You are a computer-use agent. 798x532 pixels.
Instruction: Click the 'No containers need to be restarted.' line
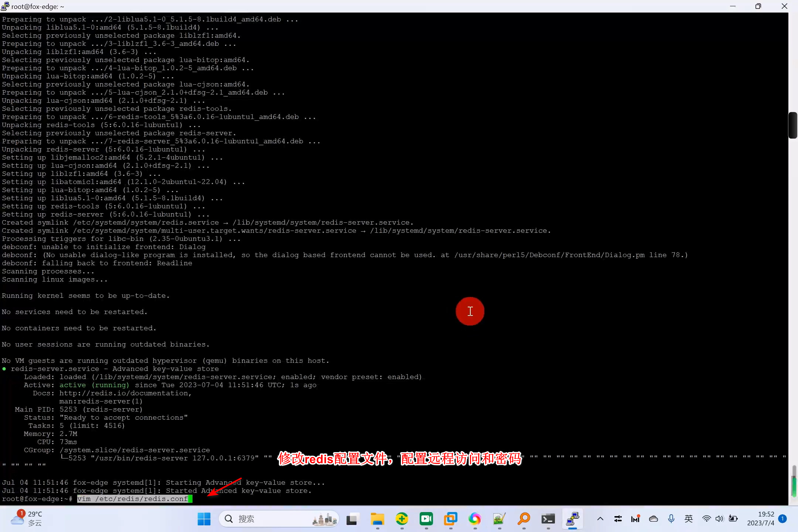click(79, 328)
